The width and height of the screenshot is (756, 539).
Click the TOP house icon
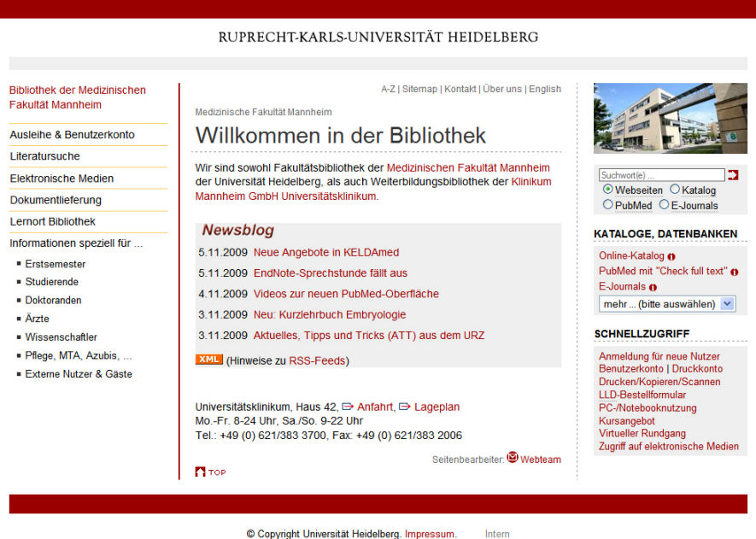click(201, 472)
